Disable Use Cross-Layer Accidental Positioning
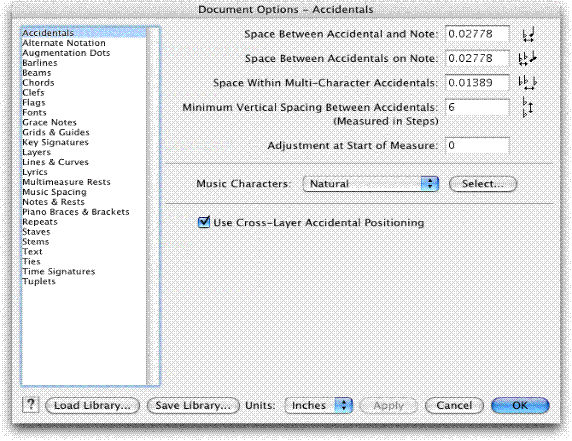Screen dimensions: 572x441 click(204, 222)
